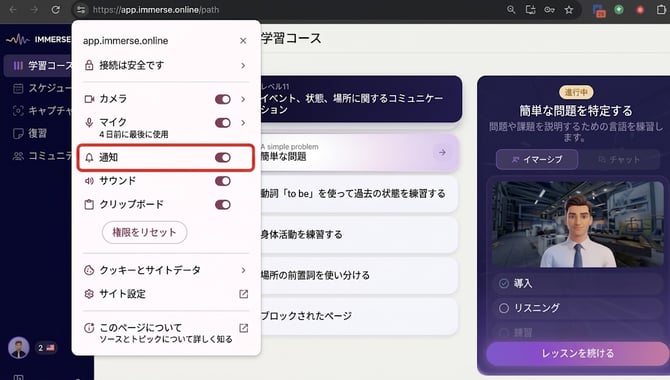The width and height of the screenshot is (670, 380).
Task: Open the 動詞「to be」lesson card
Action: click(x=359, y=194)
